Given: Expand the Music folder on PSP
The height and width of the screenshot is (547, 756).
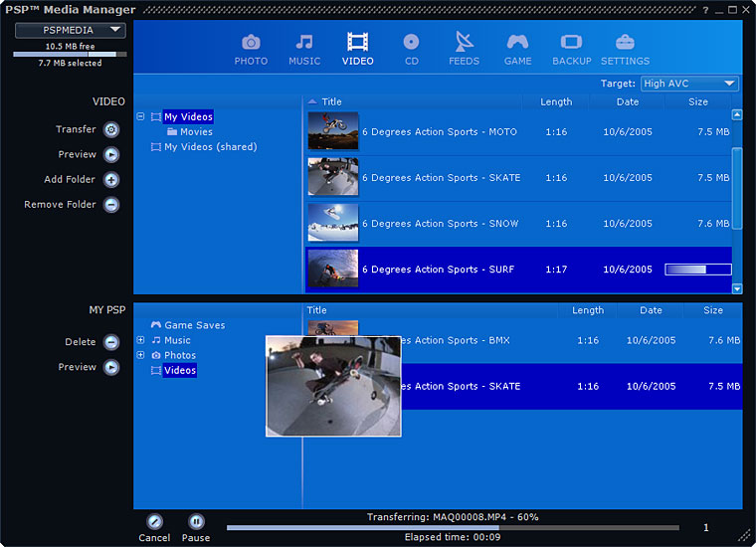Looking at the screenshot, I should (140, 340).
